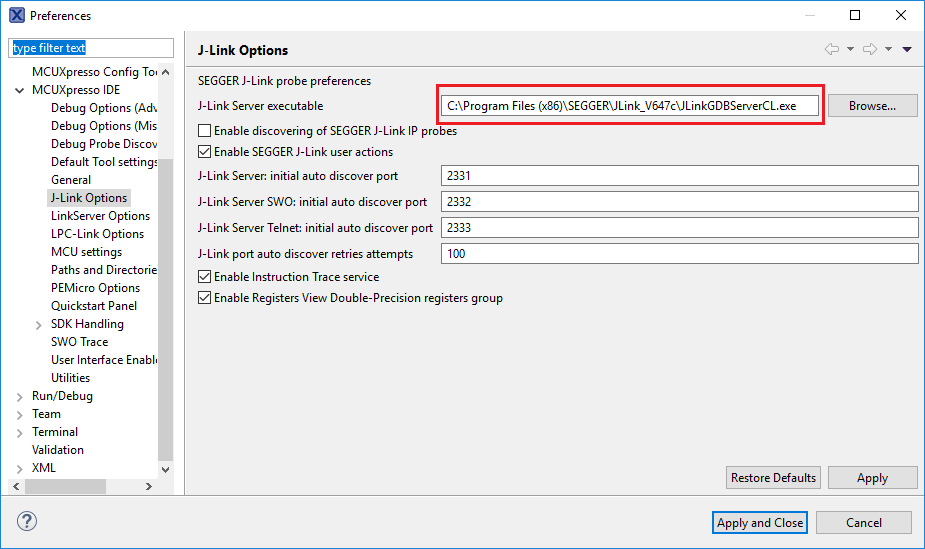Expand the Run/Debug tree node

(20, 396)
